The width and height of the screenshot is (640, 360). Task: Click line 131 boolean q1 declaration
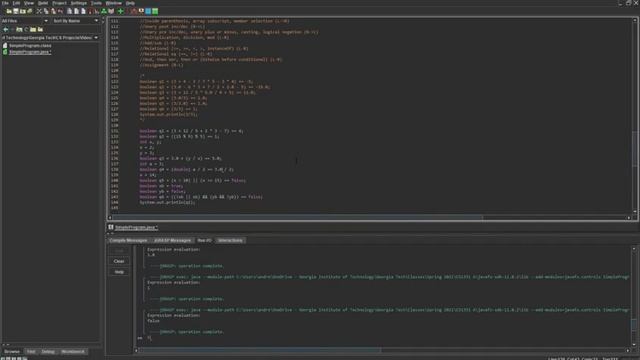tap(191, 131)
